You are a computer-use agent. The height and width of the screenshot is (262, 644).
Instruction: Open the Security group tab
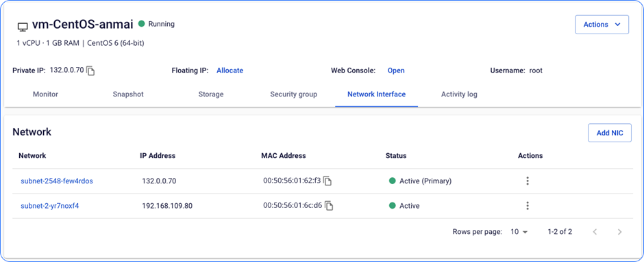pyautogui.click(x=294, y=94)
